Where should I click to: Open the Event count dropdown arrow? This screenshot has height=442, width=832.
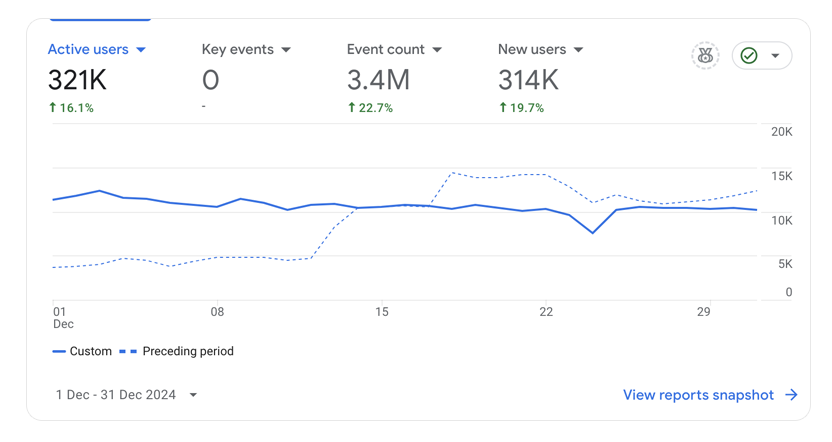(437, 50)
